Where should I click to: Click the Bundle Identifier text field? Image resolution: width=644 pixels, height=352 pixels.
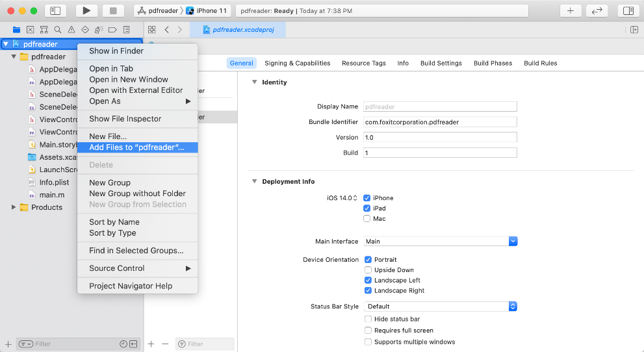pyautogui.click(x=439, y=122)
